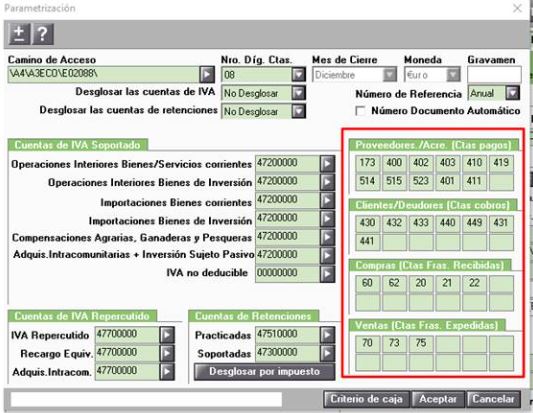
Task: Select the Proveedores/Acre. (Ctas pagos) header
Action: [x=434, y=145]
